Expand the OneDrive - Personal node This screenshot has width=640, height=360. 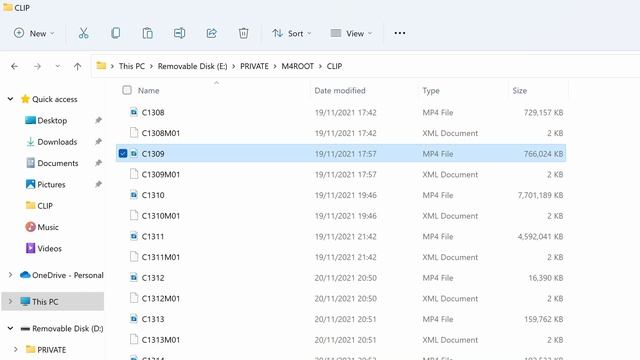[11, 275]
